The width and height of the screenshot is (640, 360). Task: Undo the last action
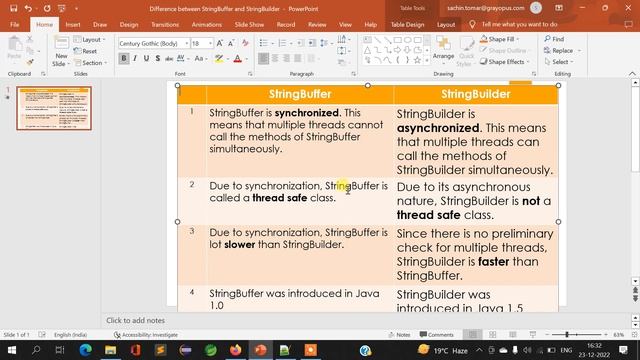point(28,8)
